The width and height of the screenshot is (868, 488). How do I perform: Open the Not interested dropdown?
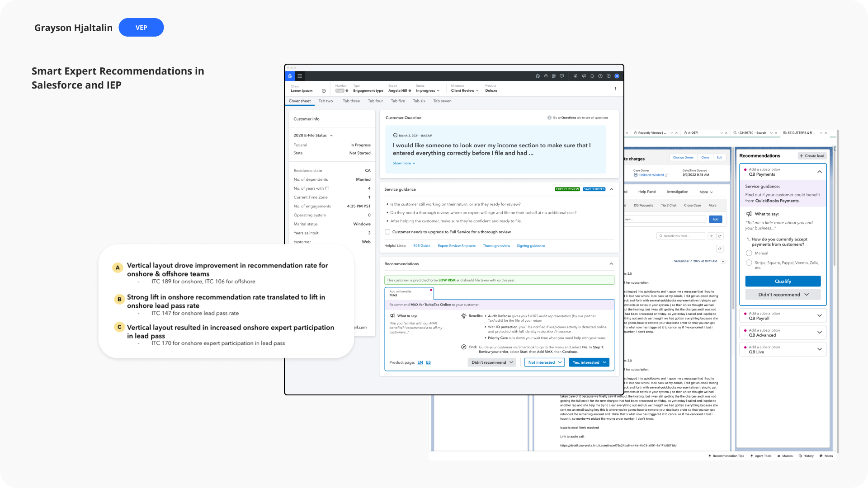[544, 362]
